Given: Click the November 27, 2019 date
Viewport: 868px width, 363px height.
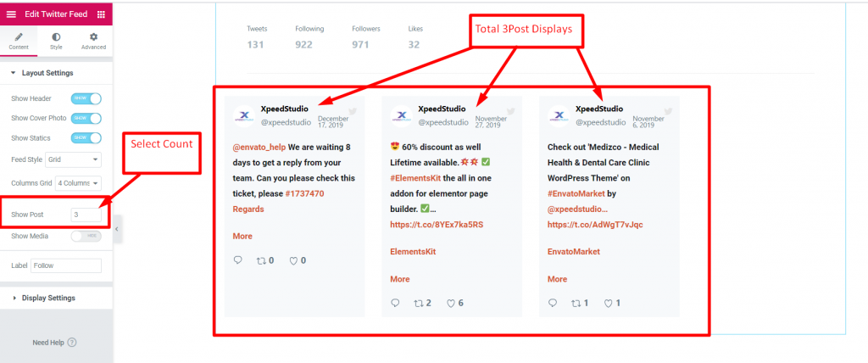Looking at the screenshot, I should click(491, 122).
